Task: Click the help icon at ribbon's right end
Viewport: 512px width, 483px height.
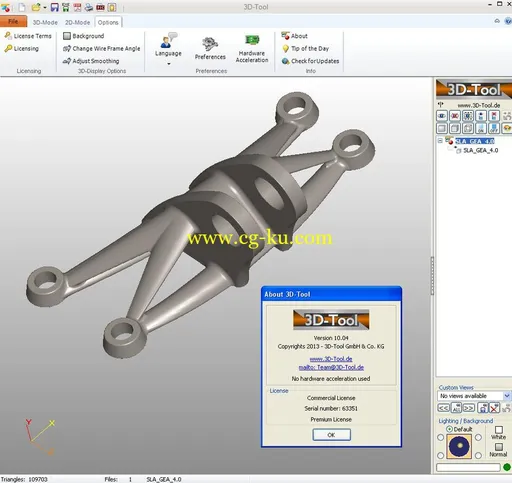Action: click(x=508, y=21)
